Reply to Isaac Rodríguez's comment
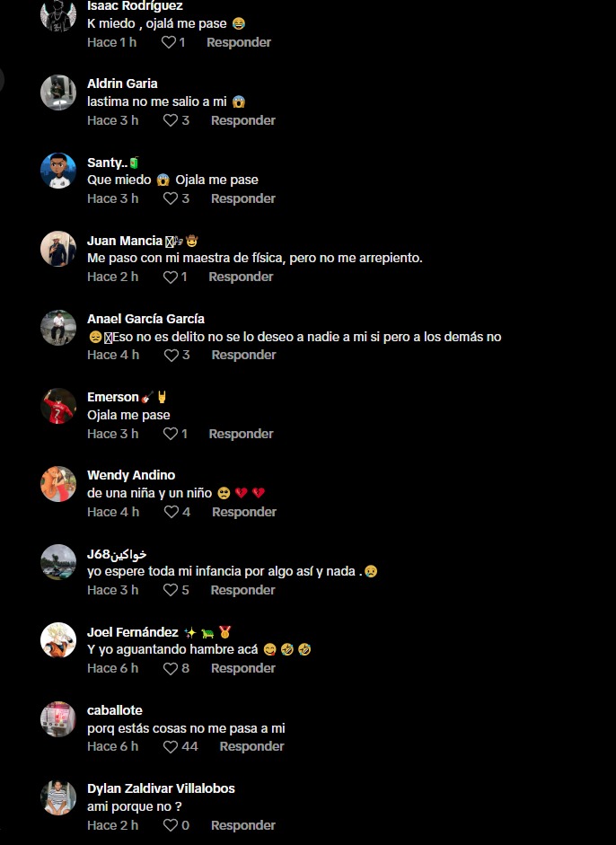 click(x=239, y=42)
